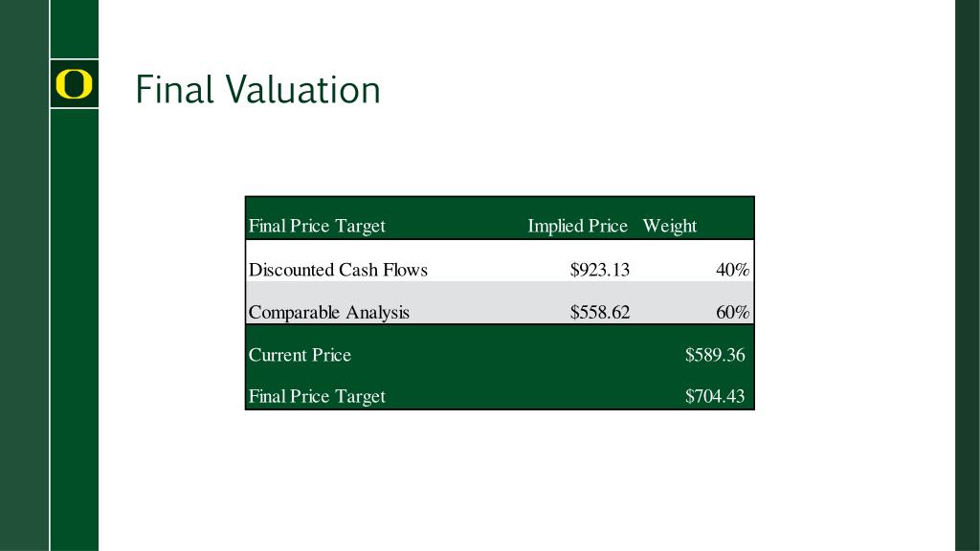The height and width of the screenshot is (551, 980).
Task: Select the Implied Price column header
Action: coord(577,227)
